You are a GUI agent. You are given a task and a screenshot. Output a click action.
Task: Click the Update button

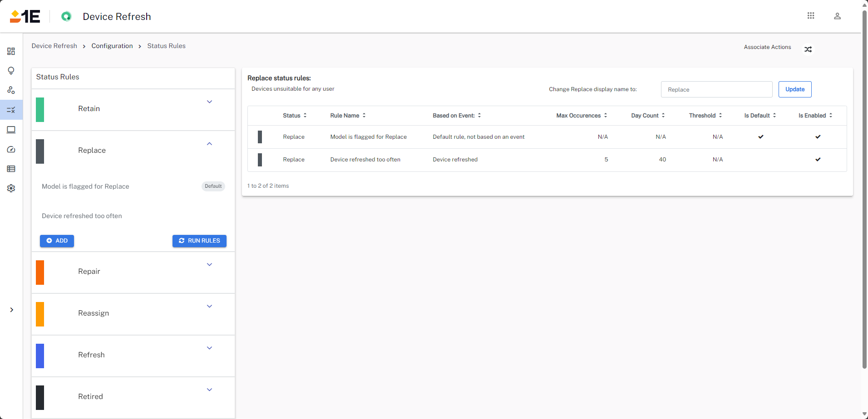(795, 89)
